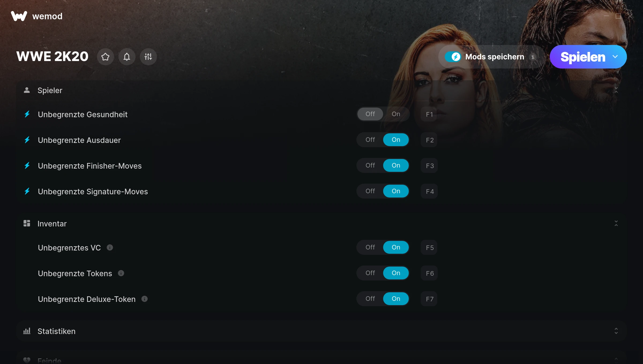Viewport: 643px width, 364px height.
Task: Show info for Unbegrenzte Tokens
Action: [x=121, y=273]
